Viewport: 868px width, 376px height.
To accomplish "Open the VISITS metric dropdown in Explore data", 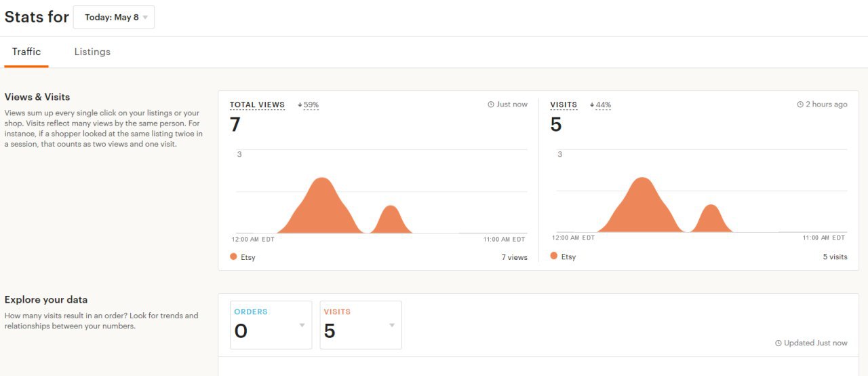I will click(361, 325).
